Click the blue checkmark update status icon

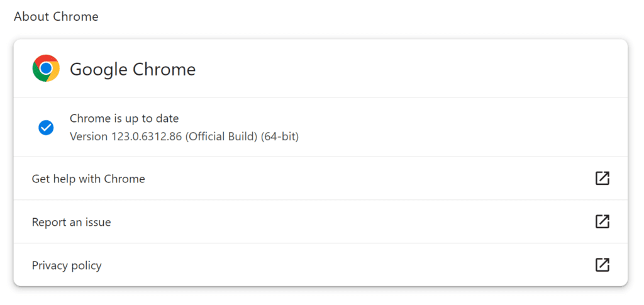pyautogui.click(x=46, y=127)
